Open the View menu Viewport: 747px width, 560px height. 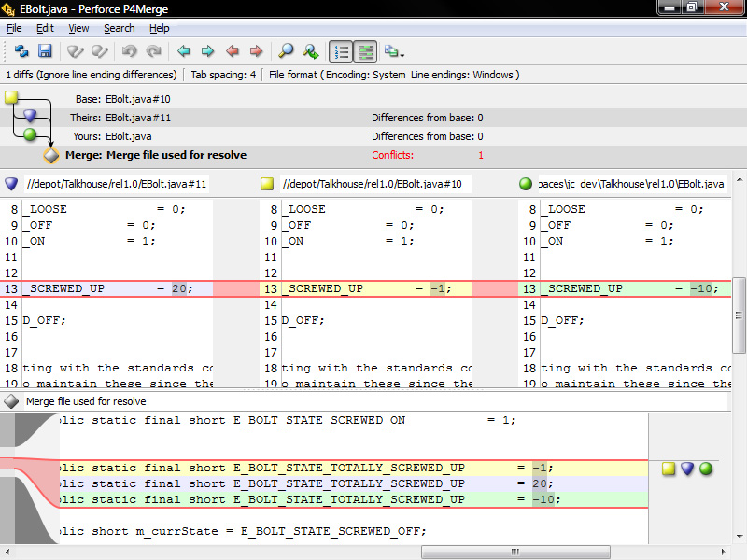coord(78,28)
